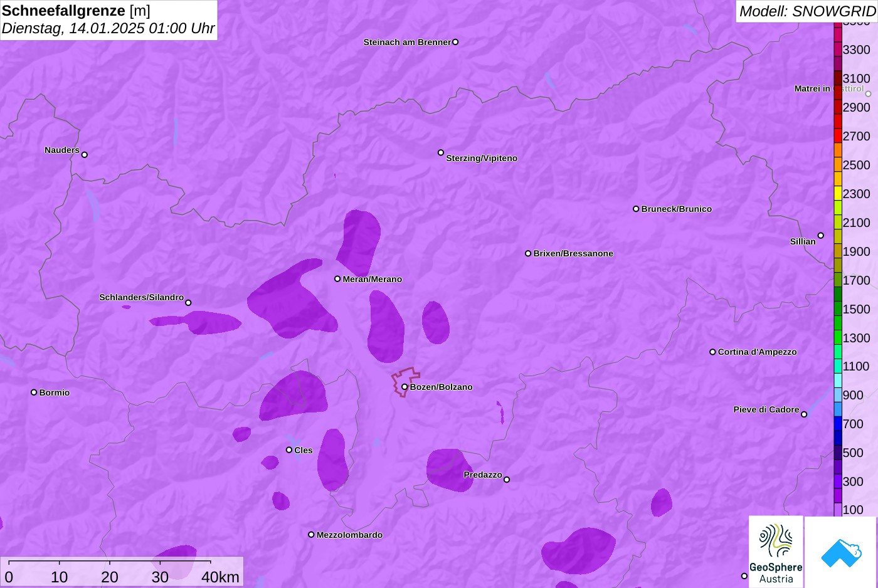Click the blue cloud diamond logo
This screenshot has height=588, width=878.
[841, 552]
